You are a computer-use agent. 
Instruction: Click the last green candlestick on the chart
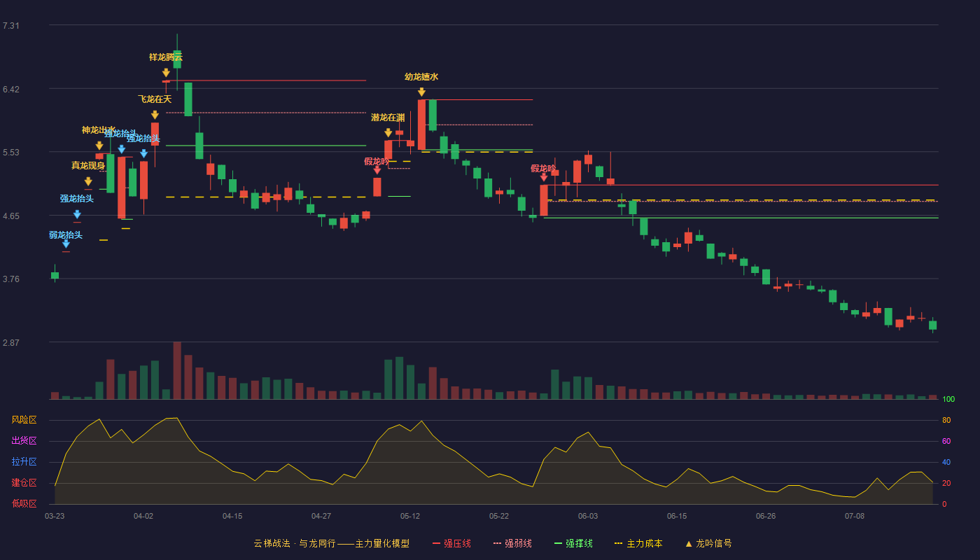[x=932, y=325]
